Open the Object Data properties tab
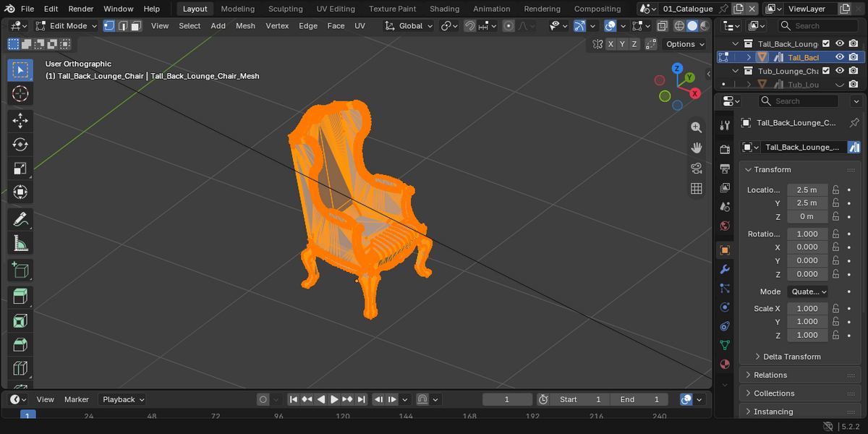Image resolution: width=868 pixels, height=434 pixels. pyautogui.click(x=725, y=345)
